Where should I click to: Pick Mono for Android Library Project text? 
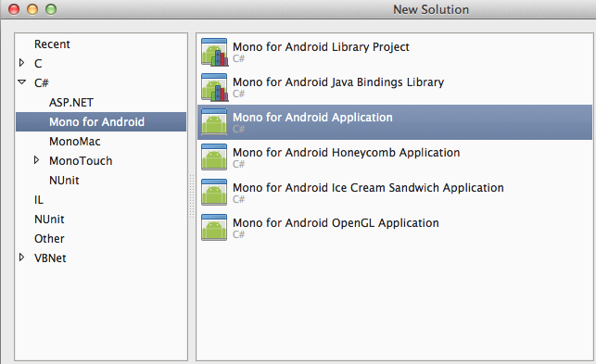tap(321, 46)
